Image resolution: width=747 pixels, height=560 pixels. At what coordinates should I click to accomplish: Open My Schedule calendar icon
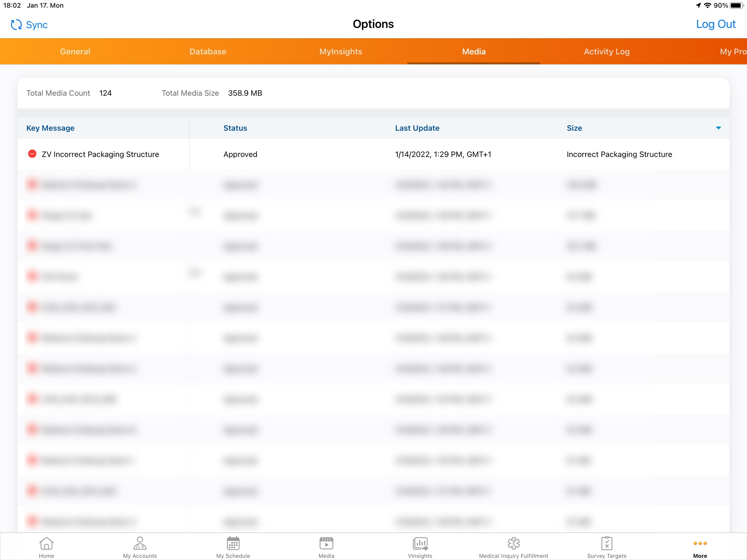pyautogui.click(x=233, y=543)
